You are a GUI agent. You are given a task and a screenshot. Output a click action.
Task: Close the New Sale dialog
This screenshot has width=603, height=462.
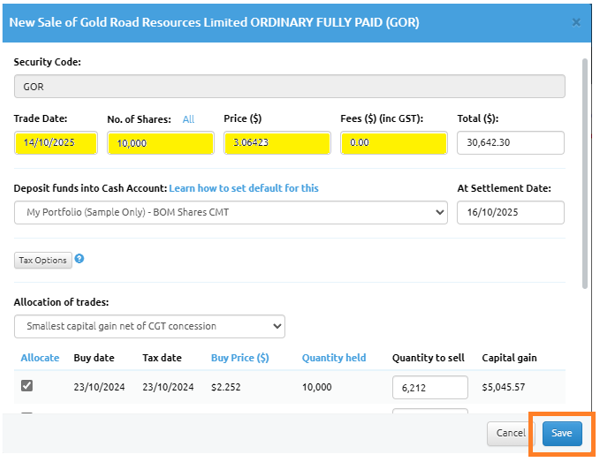pos(575,21)
